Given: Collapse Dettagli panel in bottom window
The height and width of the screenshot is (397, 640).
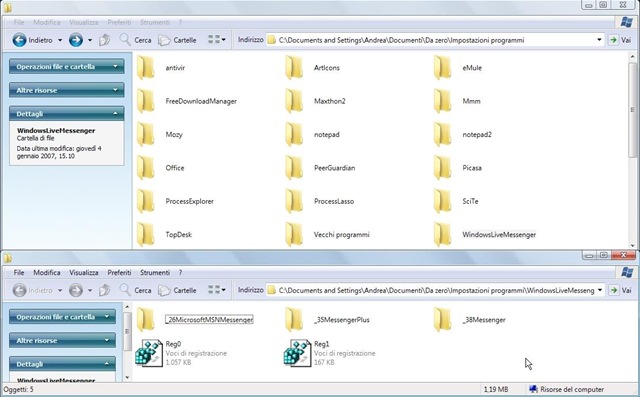Looking at the screenshot, I should pyautogui.click(x=62, y=364).
